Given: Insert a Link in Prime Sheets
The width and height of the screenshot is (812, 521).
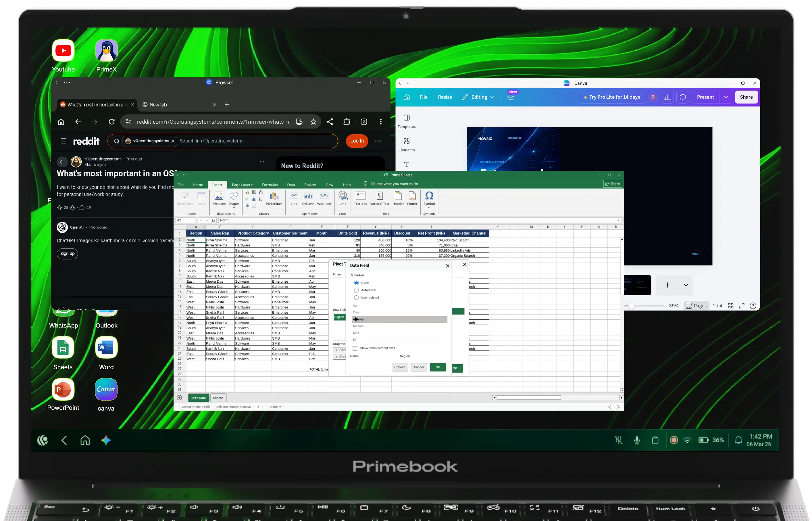Looking at the screenshot, I should pyautogui.click(x=343, y=198).
